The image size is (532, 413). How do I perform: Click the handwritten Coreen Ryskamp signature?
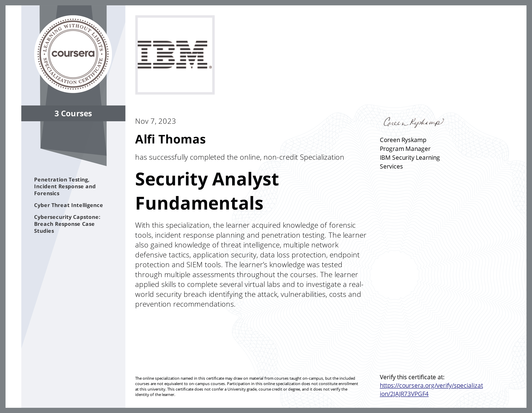coord(413,122)
